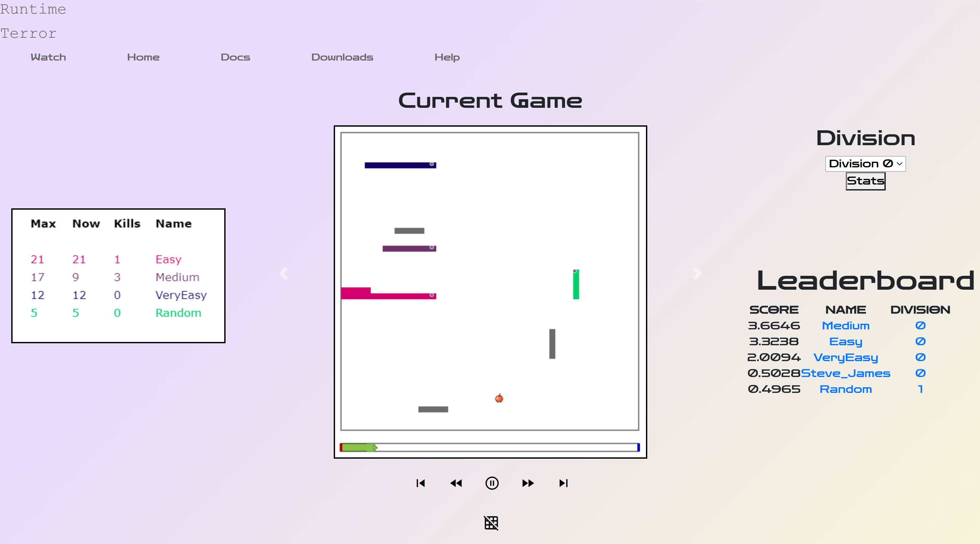Pause the current game playback
Image resolution: width=980 pixels, height=544 pixels.
(x=491, y=483)
